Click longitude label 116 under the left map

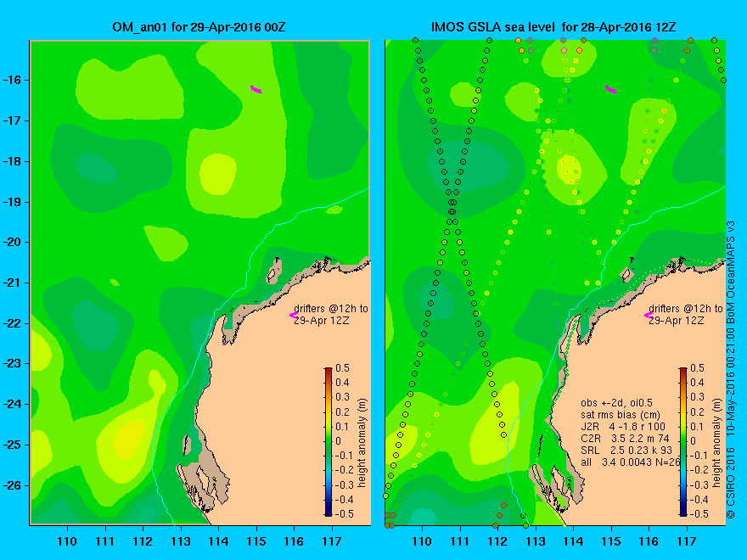[294, 541]
